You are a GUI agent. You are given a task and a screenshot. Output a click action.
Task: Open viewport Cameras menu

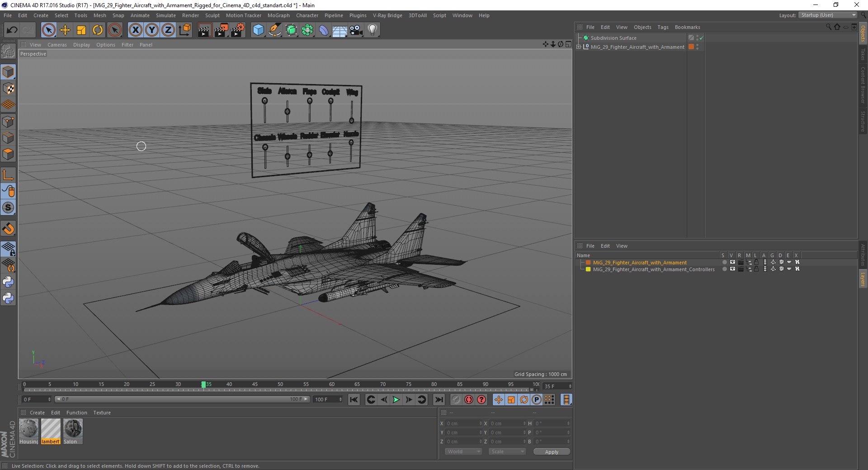57,45
